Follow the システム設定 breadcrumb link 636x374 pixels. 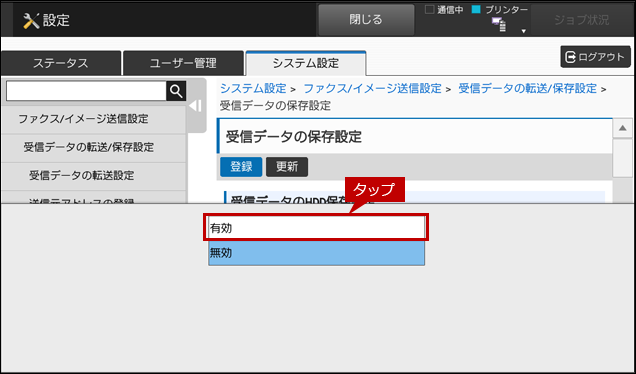coord(253,88)
